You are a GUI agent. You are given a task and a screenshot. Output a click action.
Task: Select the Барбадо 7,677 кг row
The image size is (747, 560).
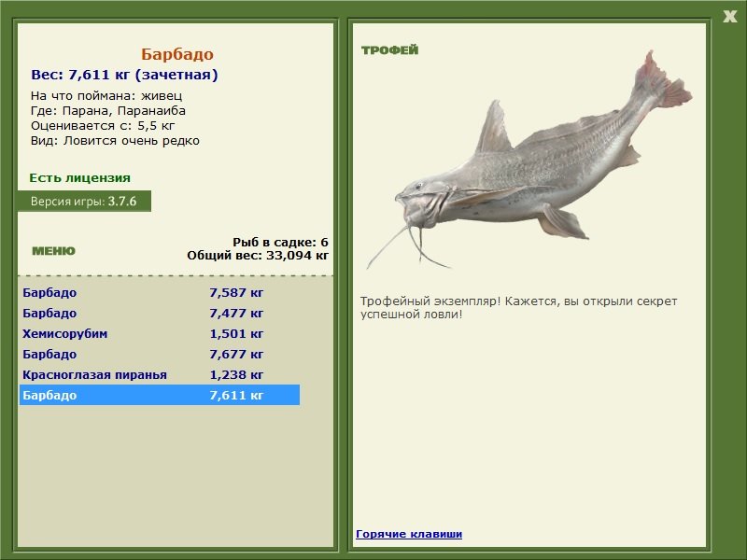tap(160, 354)
